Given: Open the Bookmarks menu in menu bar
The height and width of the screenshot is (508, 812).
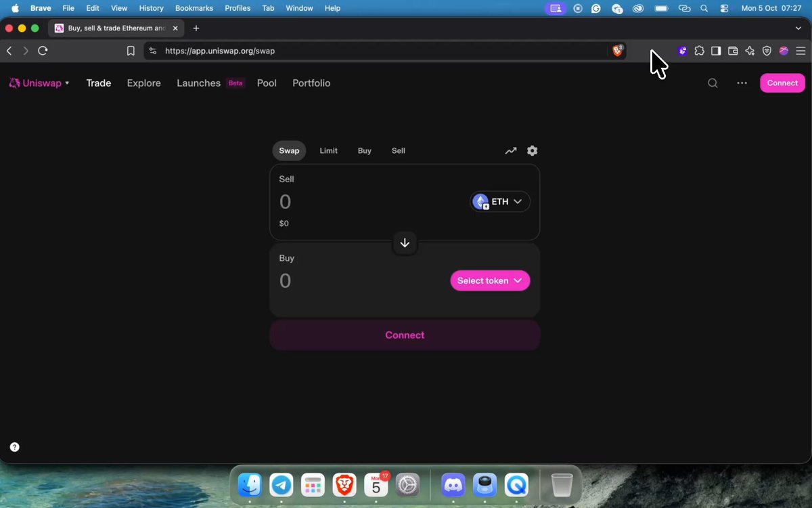Looking at the screenshot, I should [194, 8].
